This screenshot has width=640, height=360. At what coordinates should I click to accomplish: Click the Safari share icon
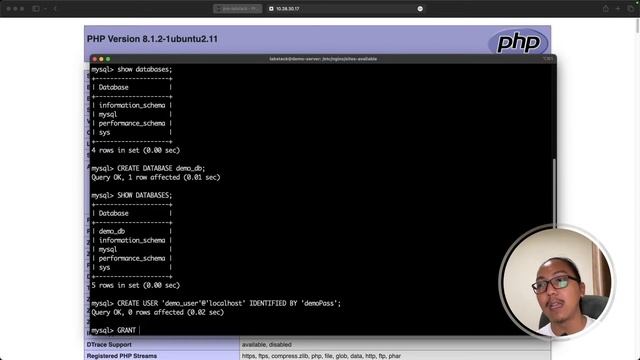coord(606,9)
